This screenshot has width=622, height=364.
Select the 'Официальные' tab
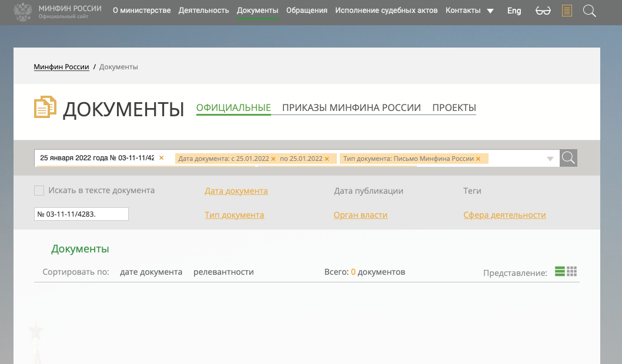(x=233, y=108)
